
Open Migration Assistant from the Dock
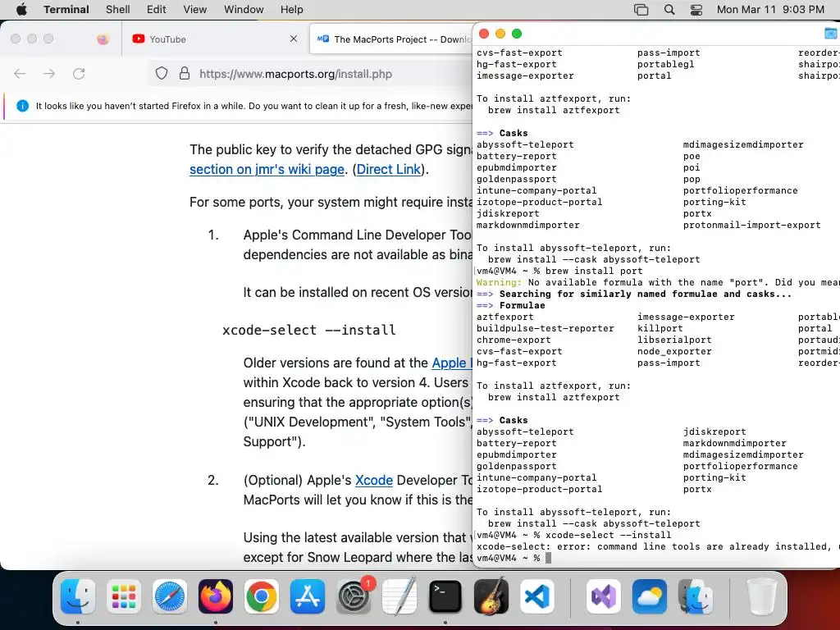pos(696,596)
